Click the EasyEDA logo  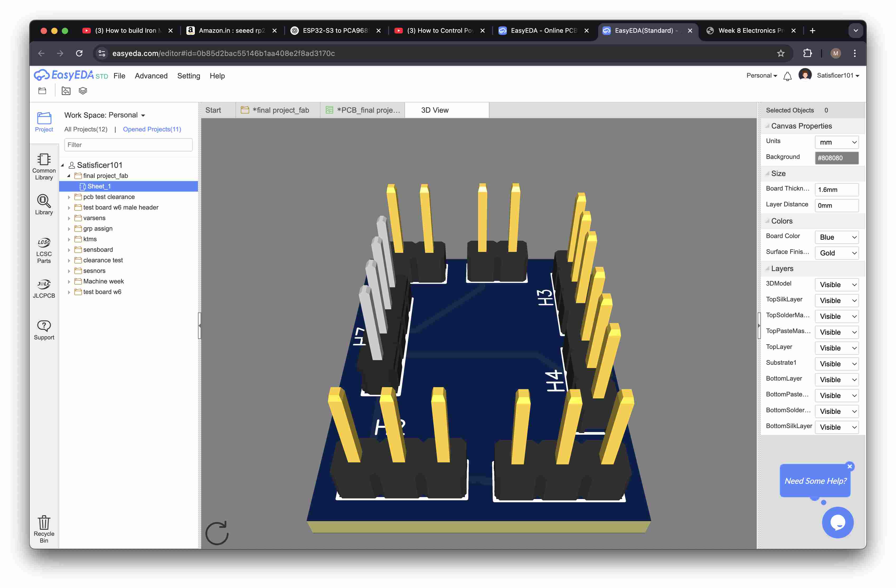(x=71, y=75)
